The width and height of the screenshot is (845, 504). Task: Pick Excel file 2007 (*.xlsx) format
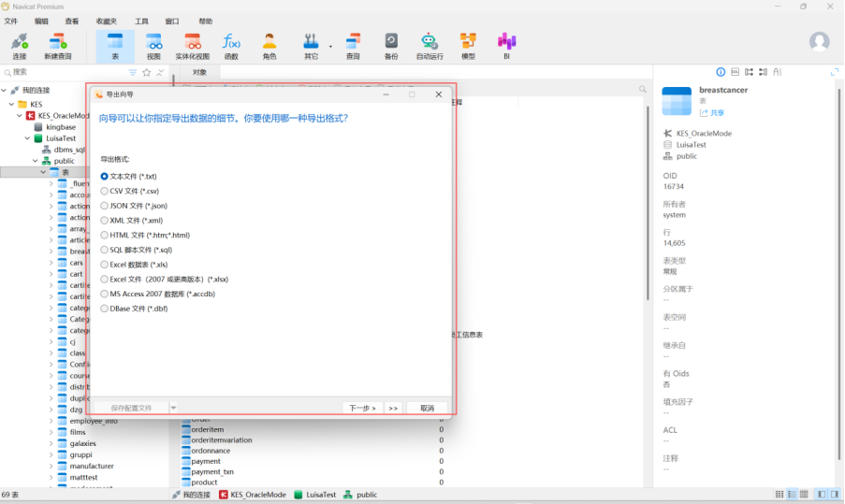105,279
